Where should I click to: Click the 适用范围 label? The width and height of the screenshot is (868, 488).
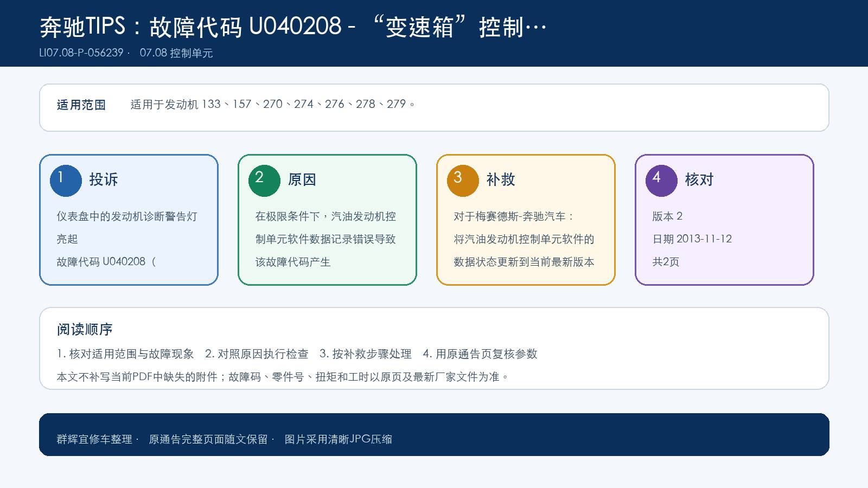[x=81, y=105]
